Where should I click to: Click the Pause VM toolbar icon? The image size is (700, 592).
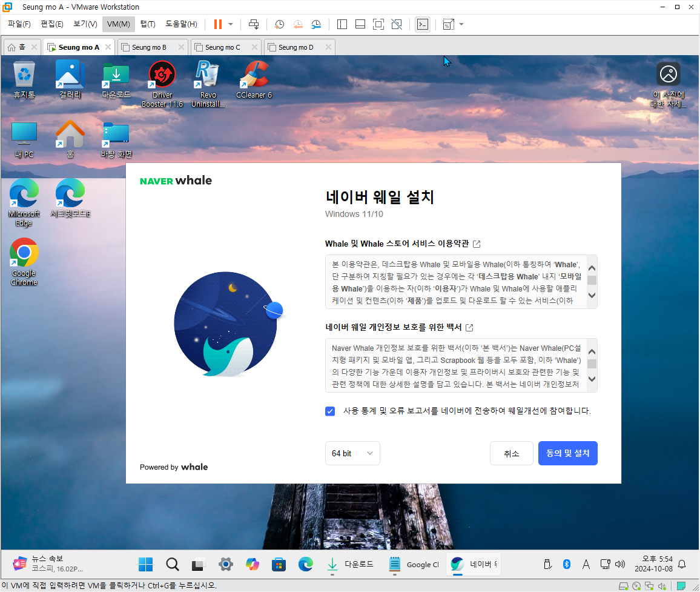coord(218,24)
